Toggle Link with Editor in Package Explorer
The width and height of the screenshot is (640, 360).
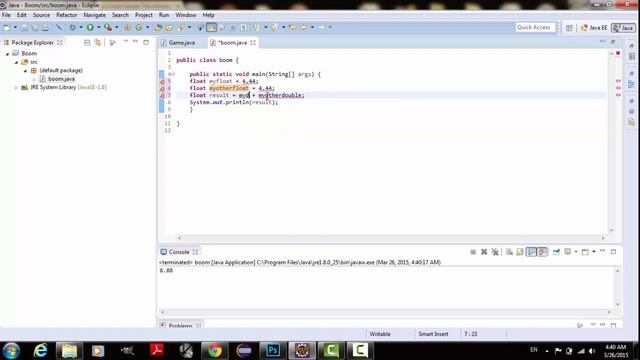click(x=98, y=42)
